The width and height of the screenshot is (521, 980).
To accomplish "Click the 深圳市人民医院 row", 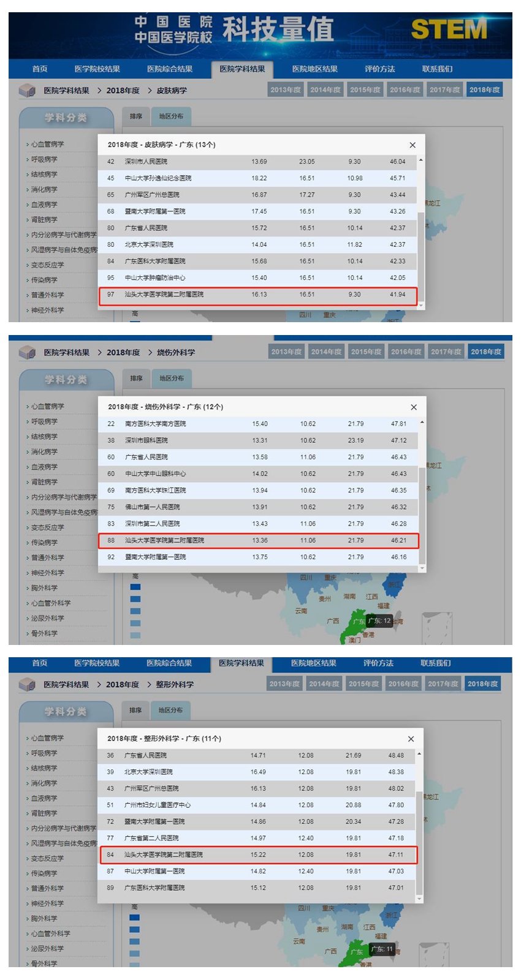I will (257, 162).
